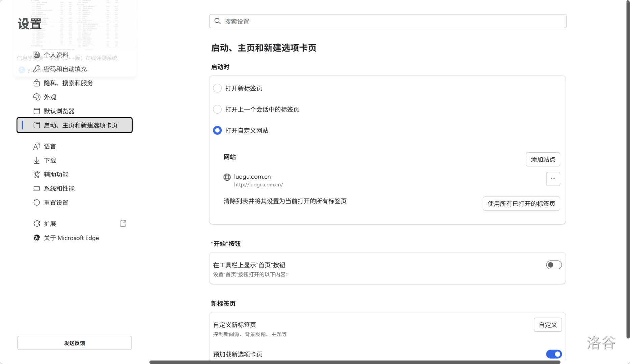Click the Extensions external link icon
Viewport: 630px width, 364px height.
(123, 223)
